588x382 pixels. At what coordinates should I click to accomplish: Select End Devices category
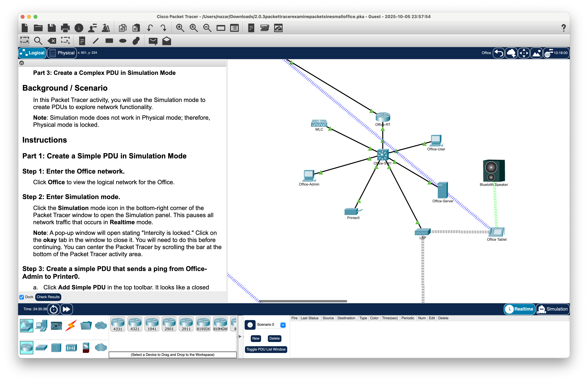[41, 325]
